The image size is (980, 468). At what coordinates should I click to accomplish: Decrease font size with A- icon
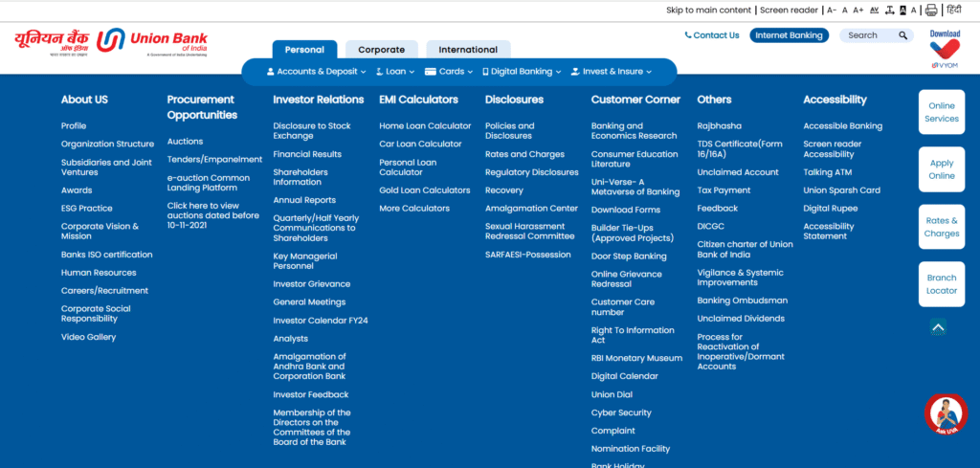tap(832, 10)
